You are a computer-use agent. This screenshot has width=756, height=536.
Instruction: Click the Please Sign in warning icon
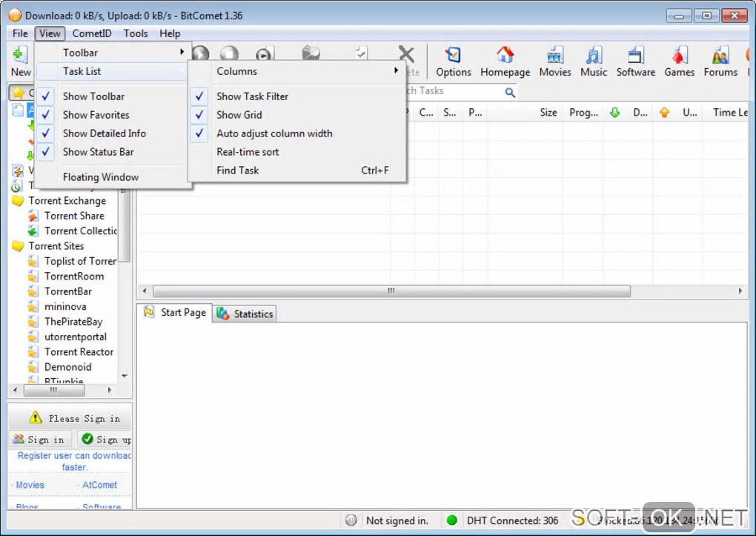36,417
